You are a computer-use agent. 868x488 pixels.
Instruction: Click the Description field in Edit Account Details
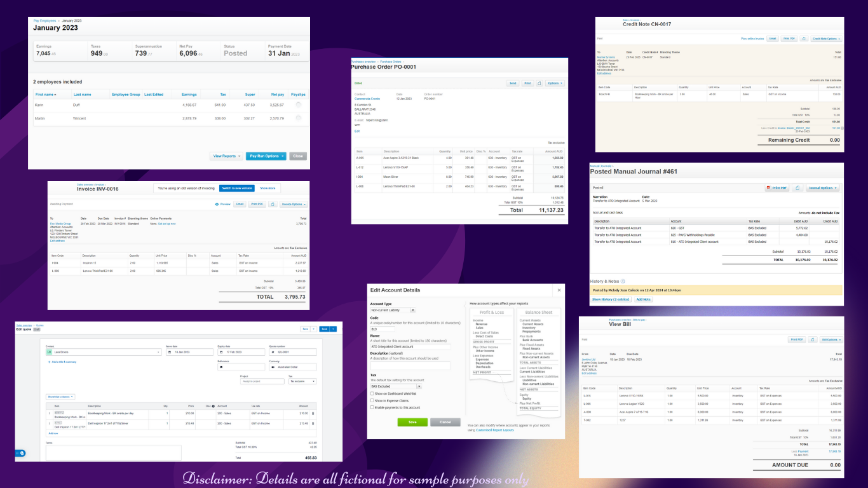(x=410, y=366)
